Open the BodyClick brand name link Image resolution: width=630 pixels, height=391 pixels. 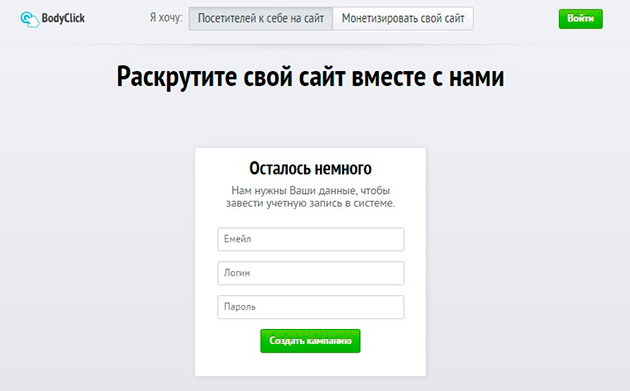click(63, 18)
